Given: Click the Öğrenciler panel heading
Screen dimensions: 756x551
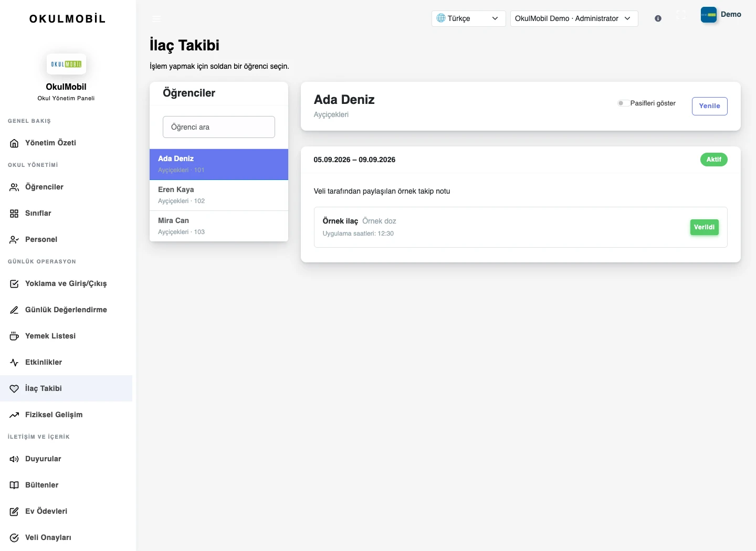Looking at the screenshot, I should point(189,93).
